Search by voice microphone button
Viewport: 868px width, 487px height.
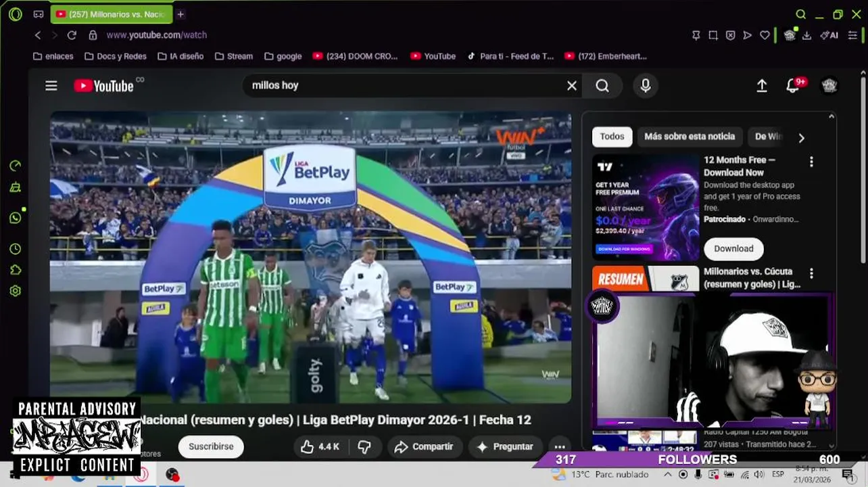[646, 85]
